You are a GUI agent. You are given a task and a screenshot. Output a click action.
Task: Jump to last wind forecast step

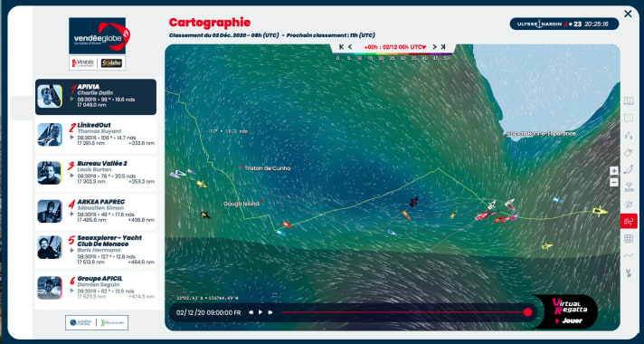point(443,47)
